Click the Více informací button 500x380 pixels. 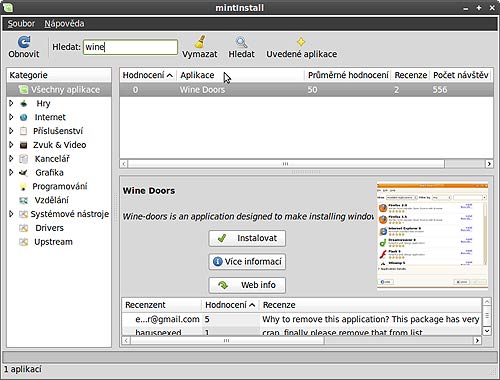click(247, 262)
